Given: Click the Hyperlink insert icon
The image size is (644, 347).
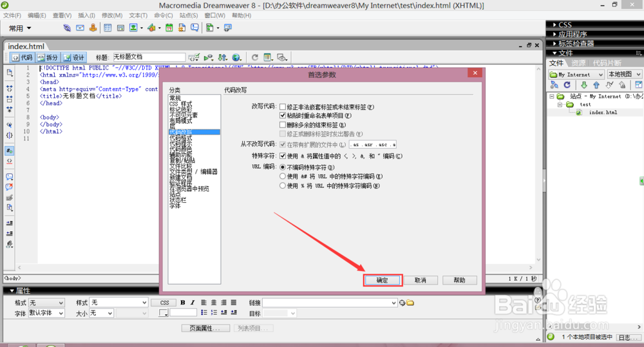Looking at the screenshot, I should pos(67,28).
